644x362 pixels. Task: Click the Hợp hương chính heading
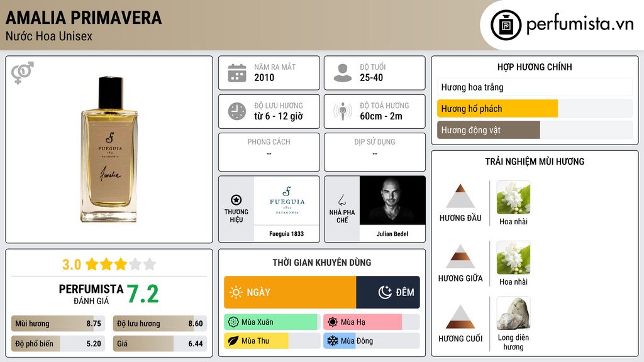pos(535,67)
